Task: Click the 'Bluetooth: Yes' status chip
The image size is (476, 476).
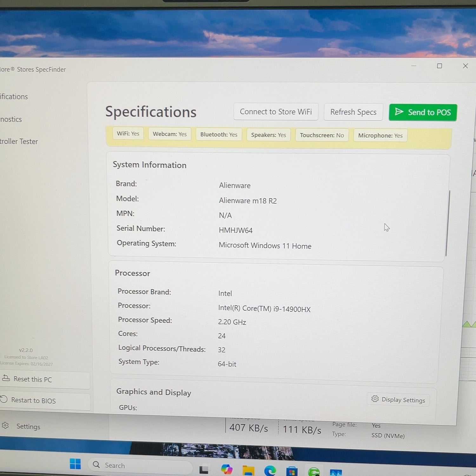Action: (x=219, y=135)
